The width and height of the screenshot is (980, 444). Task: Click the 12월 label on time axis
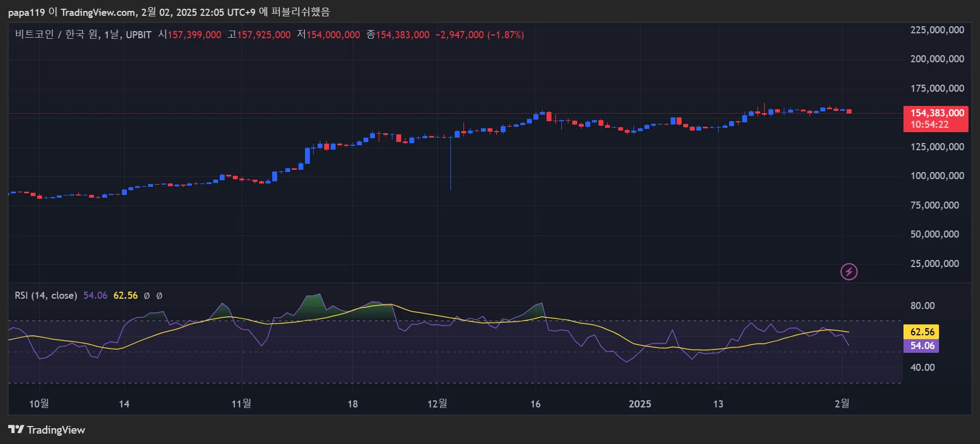click(x=437, y=404)
